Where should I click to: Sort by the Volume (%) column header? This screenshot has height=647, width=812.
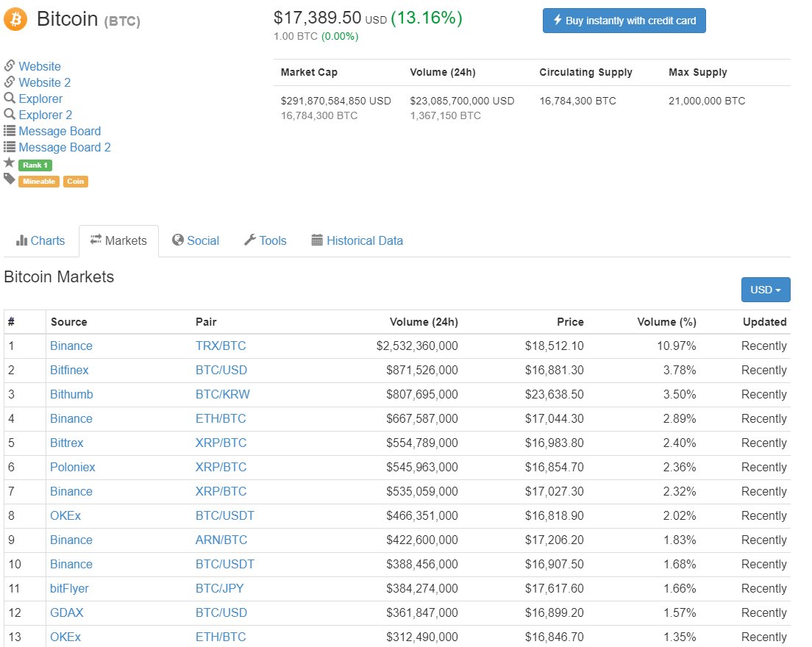point(666,322)
